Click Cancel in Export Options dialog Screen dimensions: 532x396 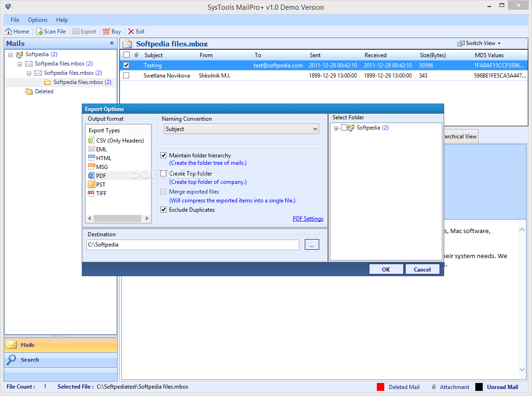422,269
